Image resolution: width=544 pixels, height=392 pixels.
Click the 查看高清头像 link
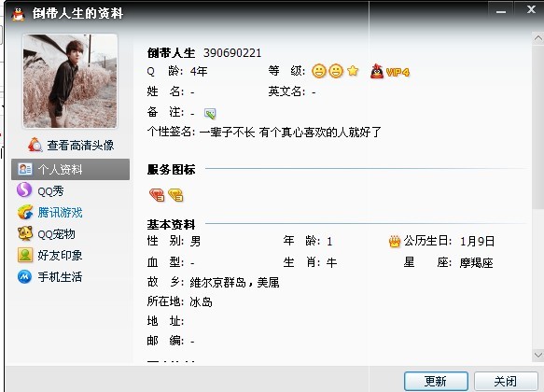(71, 145)
